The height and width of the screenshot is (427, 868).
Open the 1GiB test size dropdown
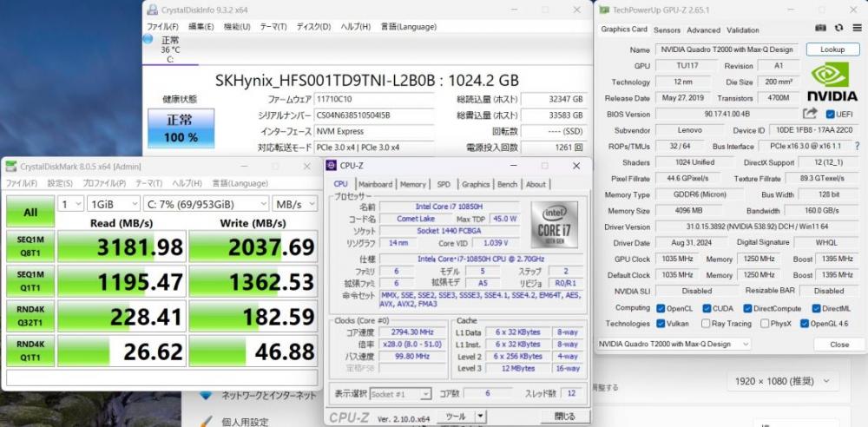point(114,204)
